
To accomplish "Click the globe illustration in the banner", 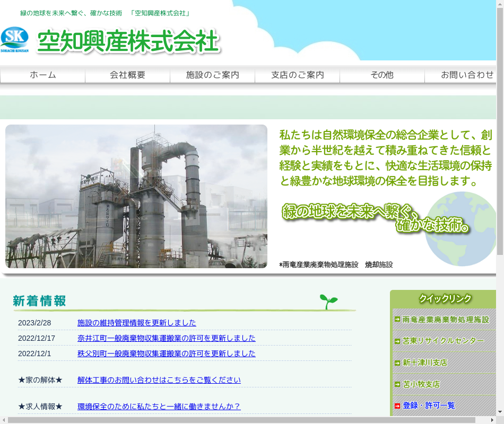I will click(x=460, y=229).
